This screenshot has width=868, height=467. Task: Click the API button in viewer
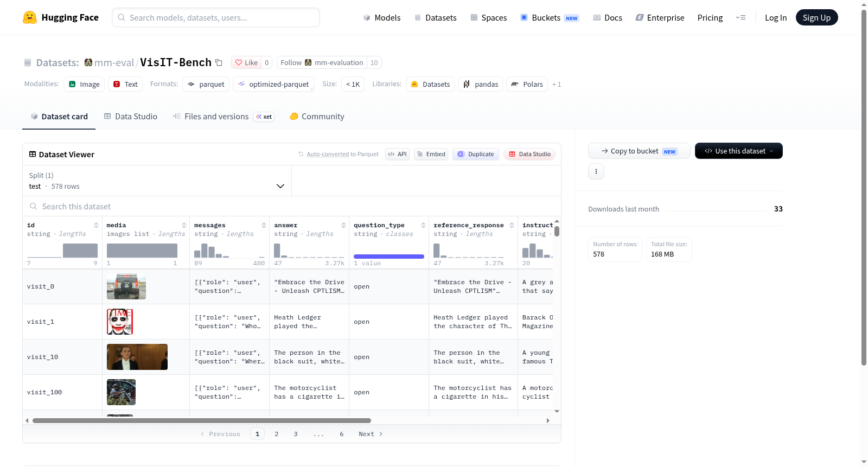coord(397,154)
